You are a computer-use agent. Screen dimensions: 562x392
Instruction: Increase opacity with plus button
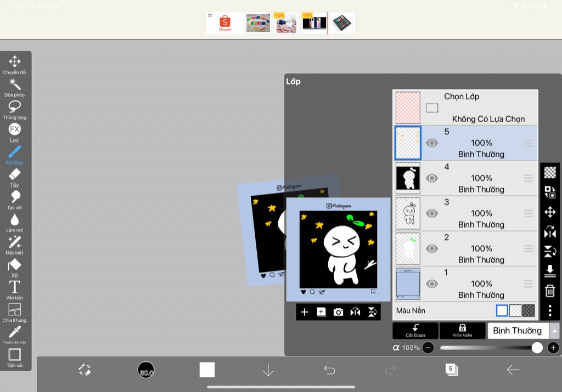[553, 348]
